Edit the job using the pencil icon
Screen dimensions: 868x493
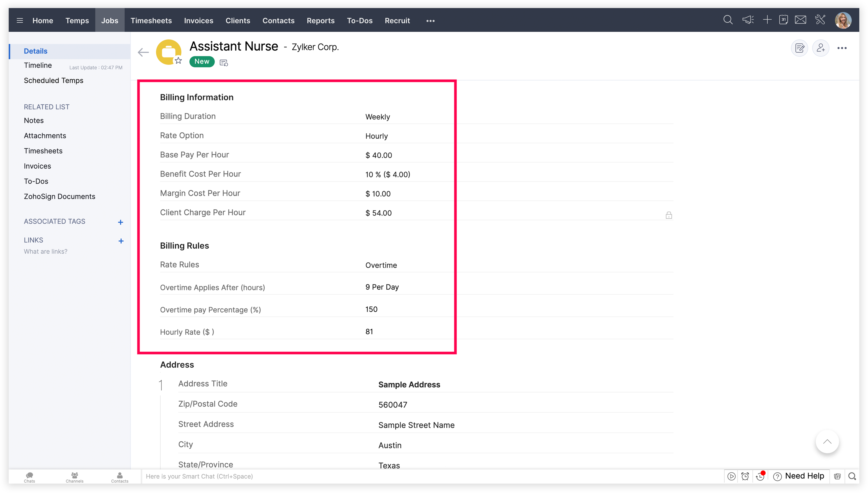coord(800,48)
